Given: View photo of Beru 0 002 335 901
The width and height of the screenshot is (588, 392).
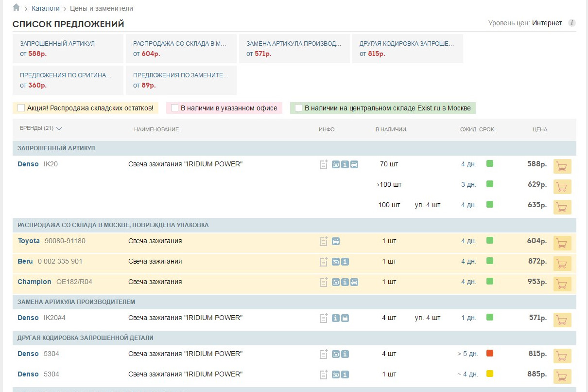Looking at the screenshot, I should point(336,262).
